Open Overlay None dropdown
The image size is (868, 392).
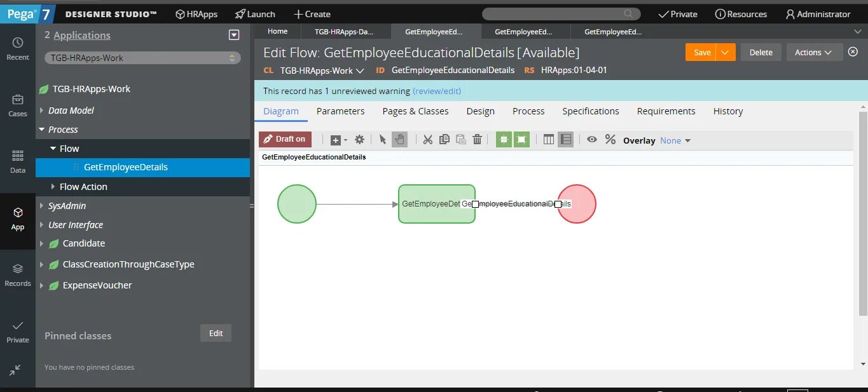pyautogui.click(x=675, y=141)
